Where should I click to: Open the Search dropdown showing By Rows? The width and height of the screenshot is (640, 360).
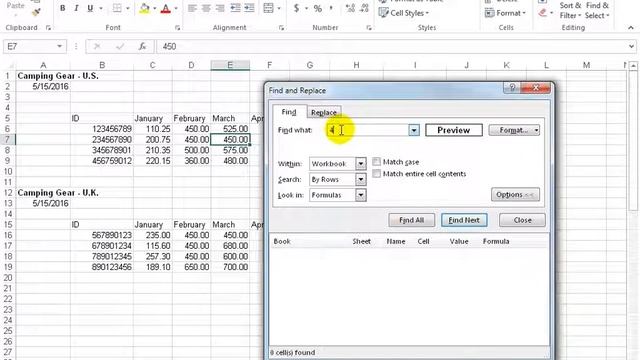[x=360, y=179]
